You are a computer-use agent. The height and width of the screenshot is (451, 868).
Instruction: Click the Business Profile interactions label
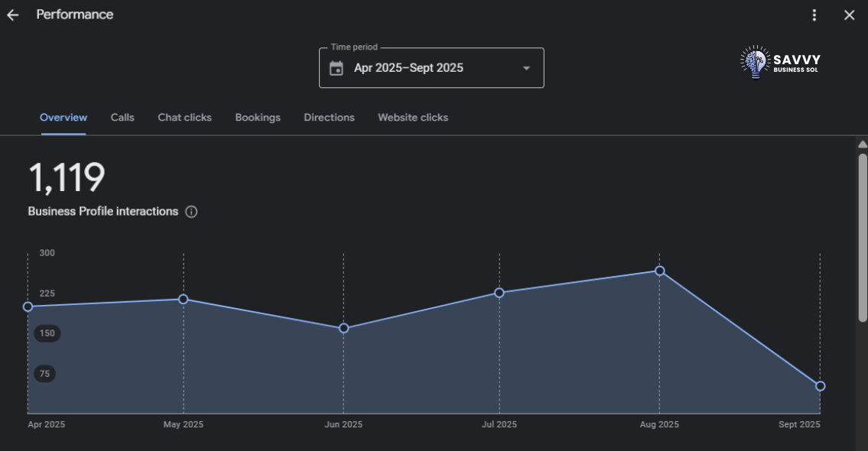pyautogui.click(x=103, y=212)
